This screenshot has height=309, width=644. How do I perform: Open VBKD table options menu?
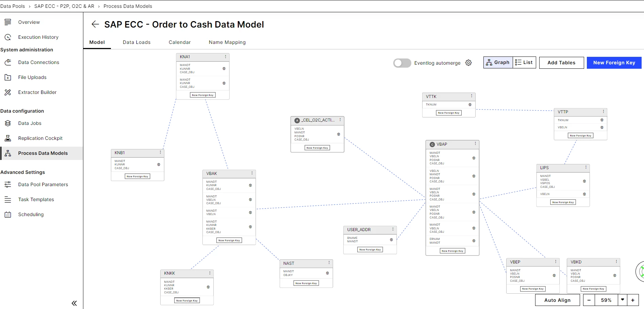[x=616, y=262]
